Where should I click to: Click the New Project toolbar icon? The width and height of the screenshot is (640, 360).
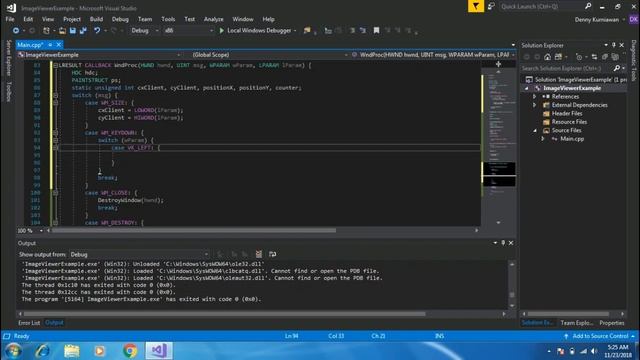click(46, 31)
